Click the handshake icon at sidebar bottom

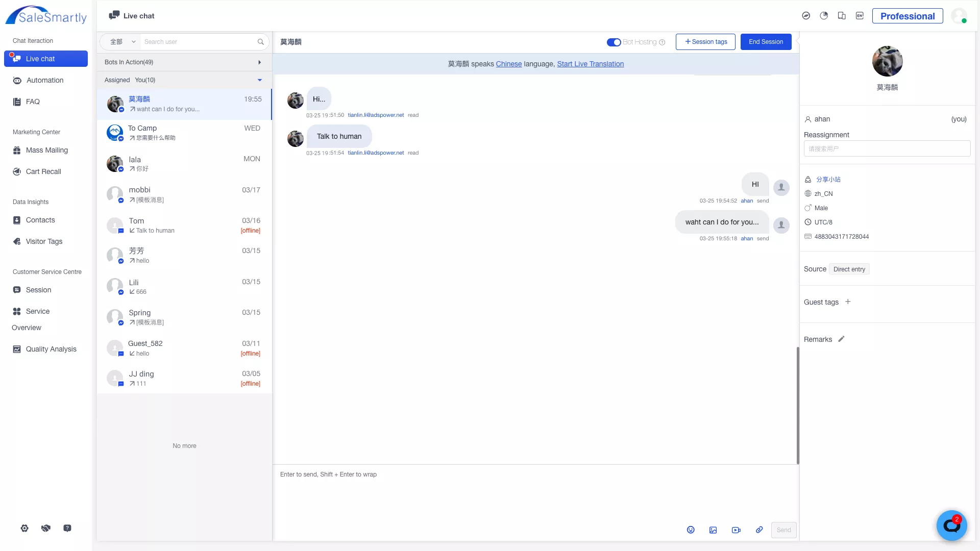click(46, 529)
